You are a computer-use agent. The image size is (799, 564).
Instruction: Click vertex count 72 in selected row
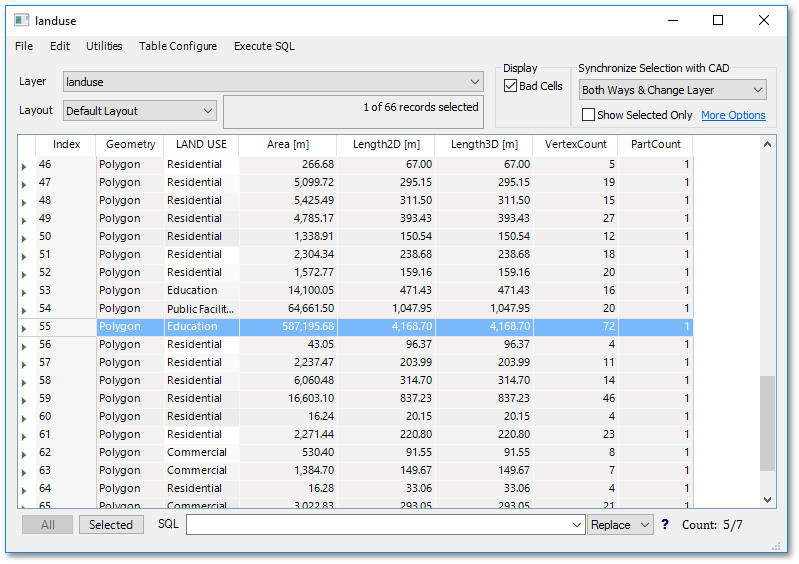pos(576,326)
